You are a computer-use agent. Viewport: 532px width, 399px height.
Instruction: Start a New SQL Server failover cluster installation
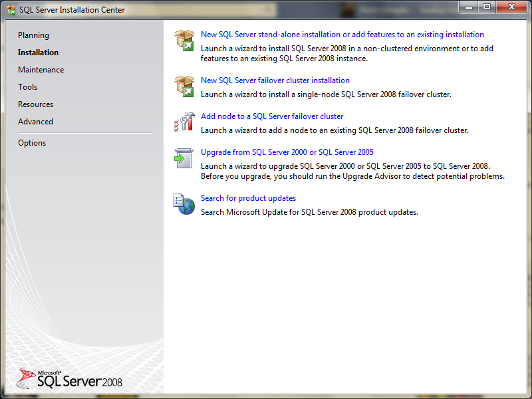[275, 80]
